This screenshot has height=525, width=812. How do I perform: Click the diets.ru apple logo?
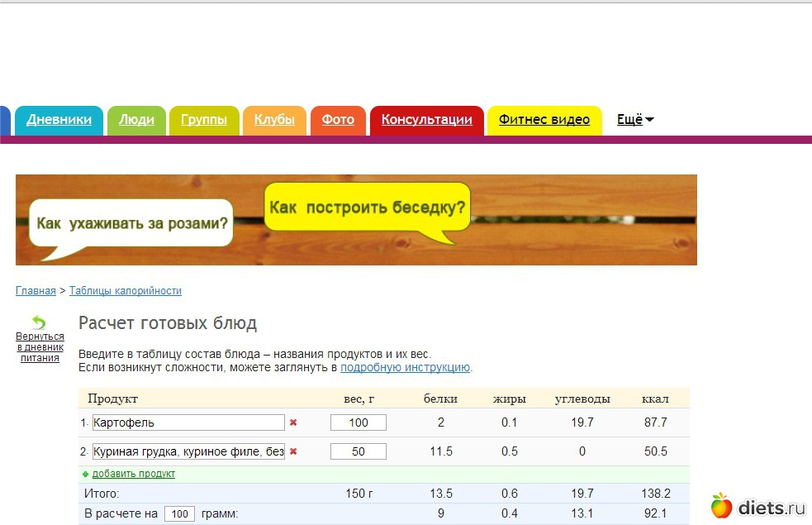722,505
